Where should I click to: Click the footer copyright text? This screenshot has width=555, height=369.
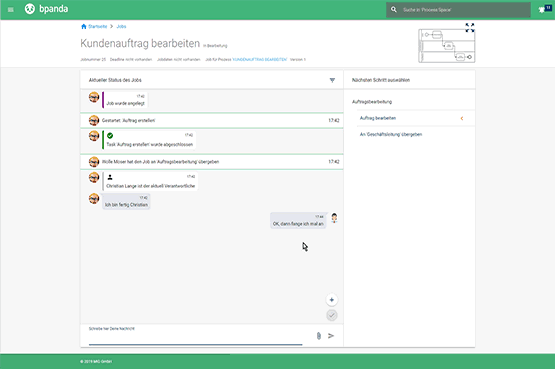click(96, 362)
